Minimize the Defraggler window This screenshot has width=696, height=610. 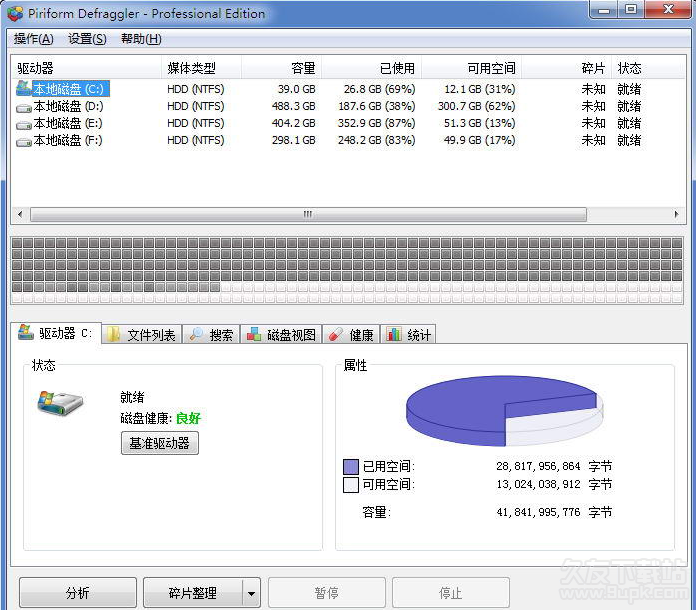(603, 9)
